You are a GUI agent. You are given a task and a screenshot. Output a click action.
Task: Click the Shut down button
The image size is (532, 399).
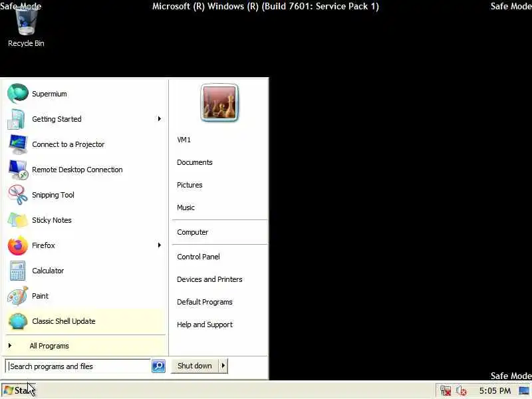(195, 366)
